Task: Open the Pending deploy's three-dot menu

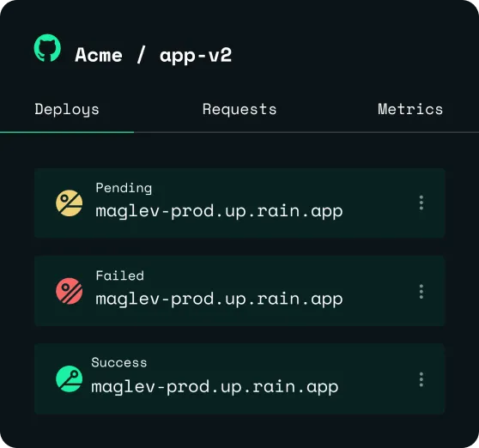Action: pos(421,203)
